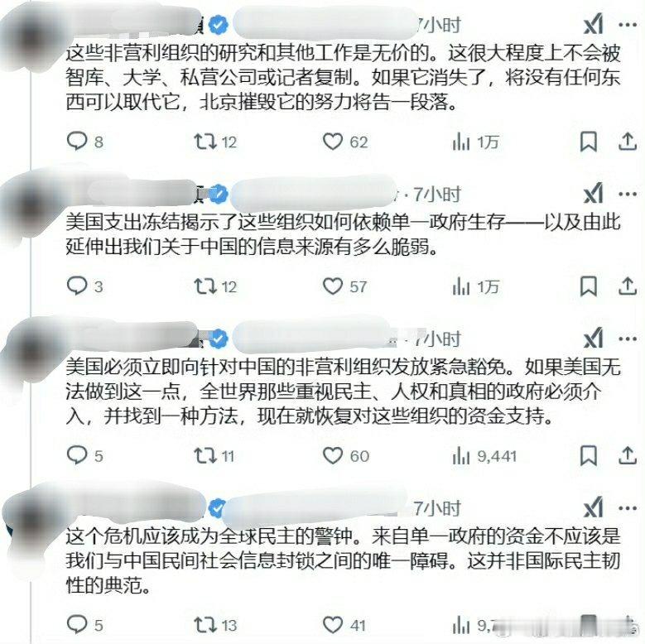645x644 pixels.
Task: Open the 7小时 timestamp of second post
Action: [436, 195]
